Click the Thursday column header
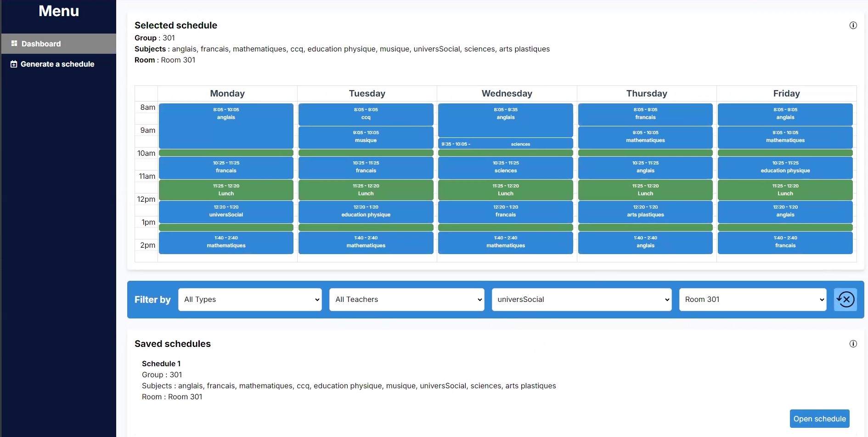 tap(647, 93)
